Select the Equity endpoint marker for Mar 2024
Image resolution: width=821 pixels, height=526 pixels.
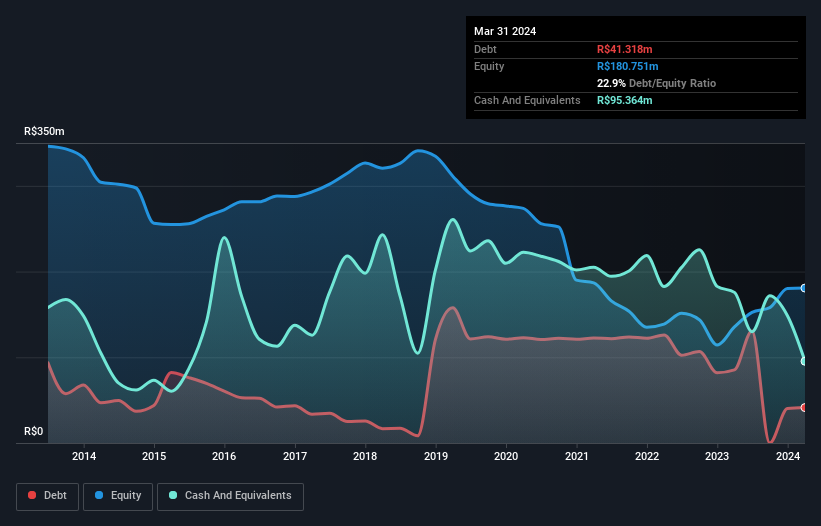[804, 288]
